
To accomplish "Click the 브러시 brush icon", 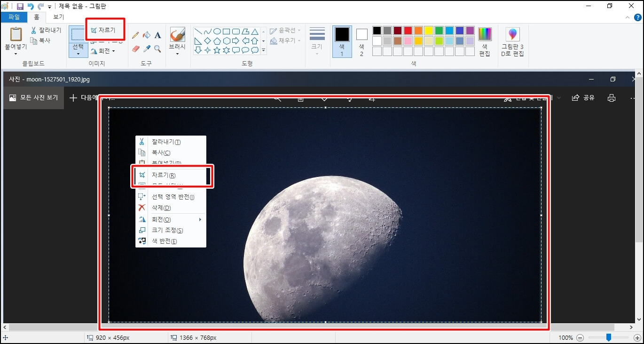I will [x=177, y=34].
